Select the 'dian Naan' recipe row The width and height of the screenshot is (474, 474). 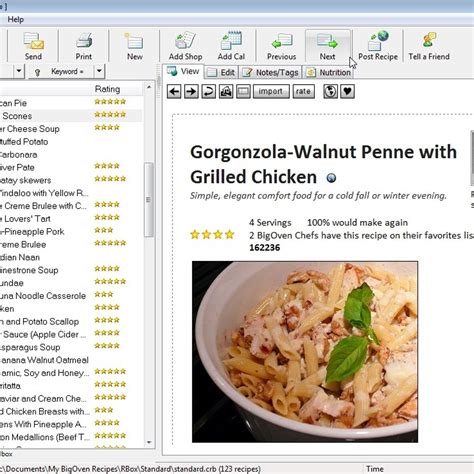coord(72,257)
